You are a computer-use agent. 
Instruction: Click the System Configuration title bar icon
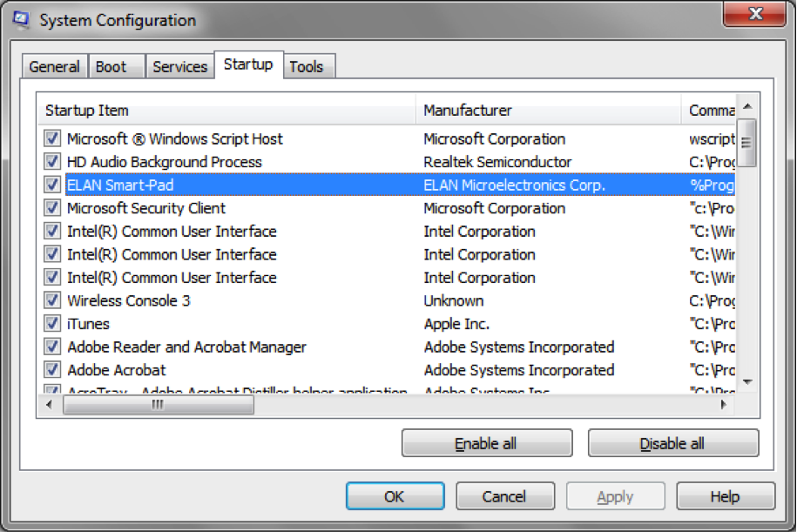[19, 19]
